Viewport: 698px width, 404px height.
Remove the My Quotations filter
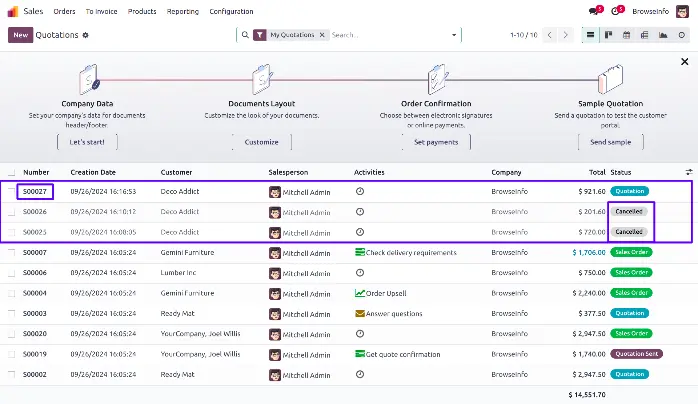[323, 35]
